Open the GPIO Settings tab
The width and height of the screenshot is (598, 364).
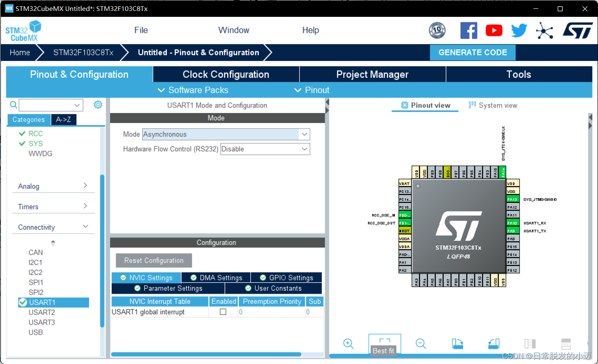tap(287, 278)
